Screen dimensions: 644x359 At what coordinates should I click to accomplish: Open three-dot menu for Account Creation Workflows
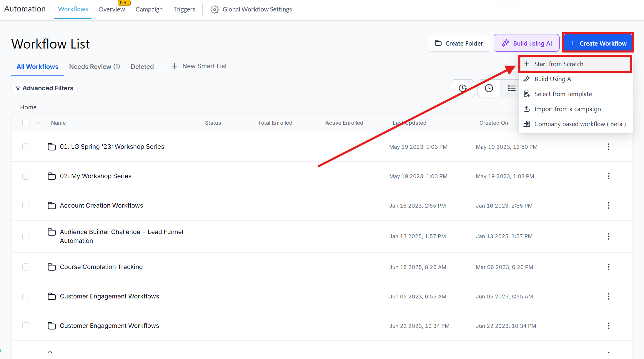[x=608, y=206]
